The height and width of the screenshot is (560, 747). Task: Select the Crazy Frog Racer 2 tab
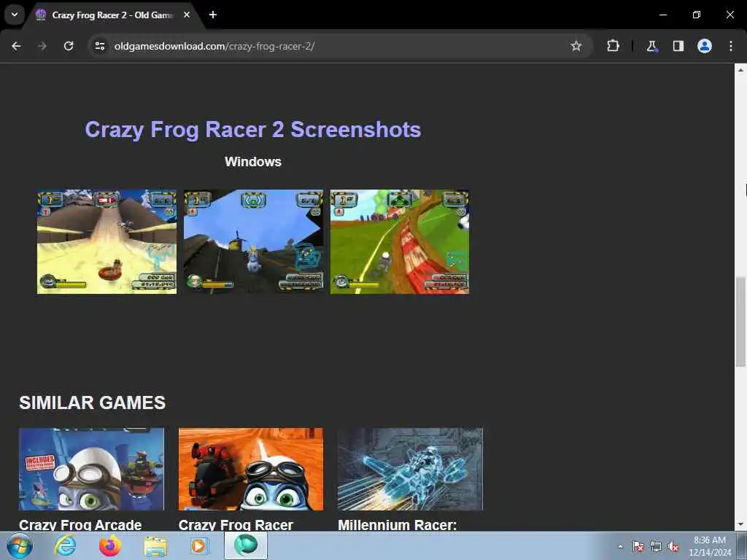(x=112, y=15)
